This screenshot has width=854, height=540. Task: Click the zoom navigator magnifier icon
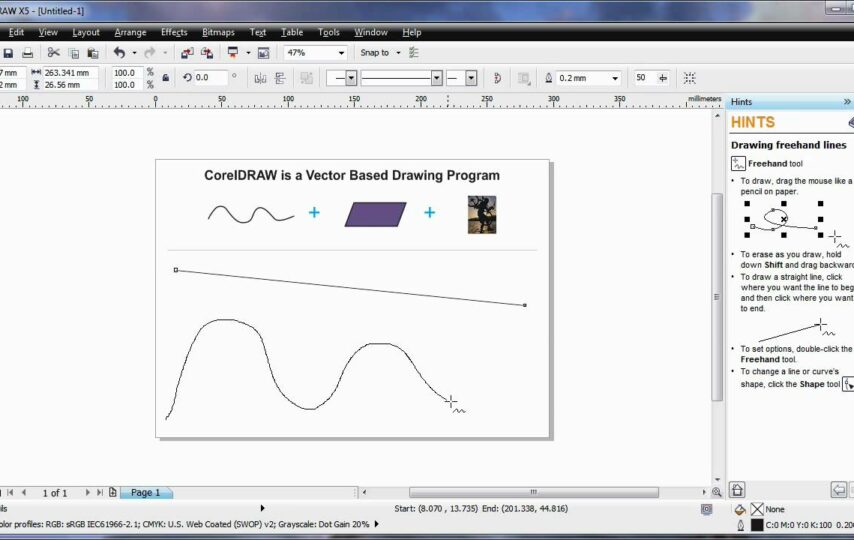(x=717, y=492)
